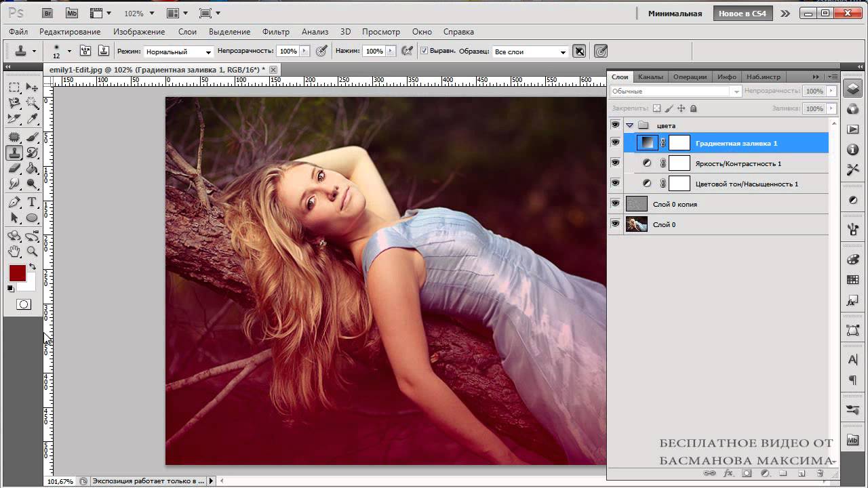This screenshot has height=488, width=868.
Task: Open the Фильтр menu
Action: (x=275, y=32)
